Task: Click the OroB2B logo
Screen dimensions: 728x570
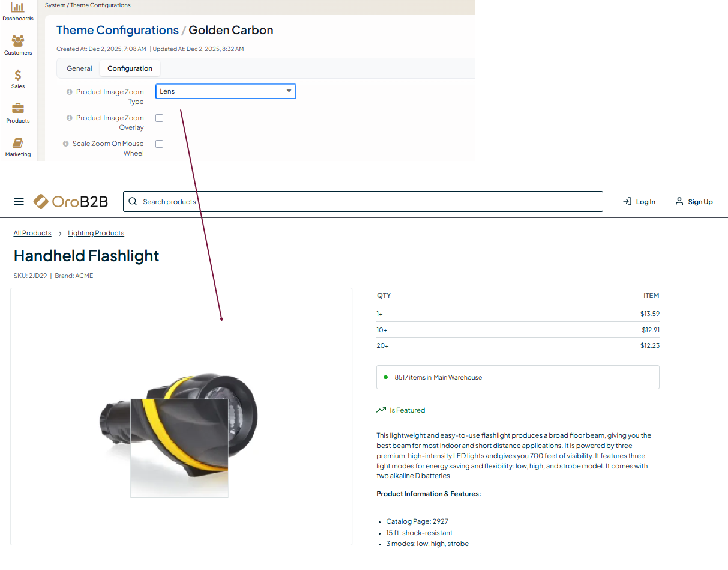Action: click(x=71, y=202)
